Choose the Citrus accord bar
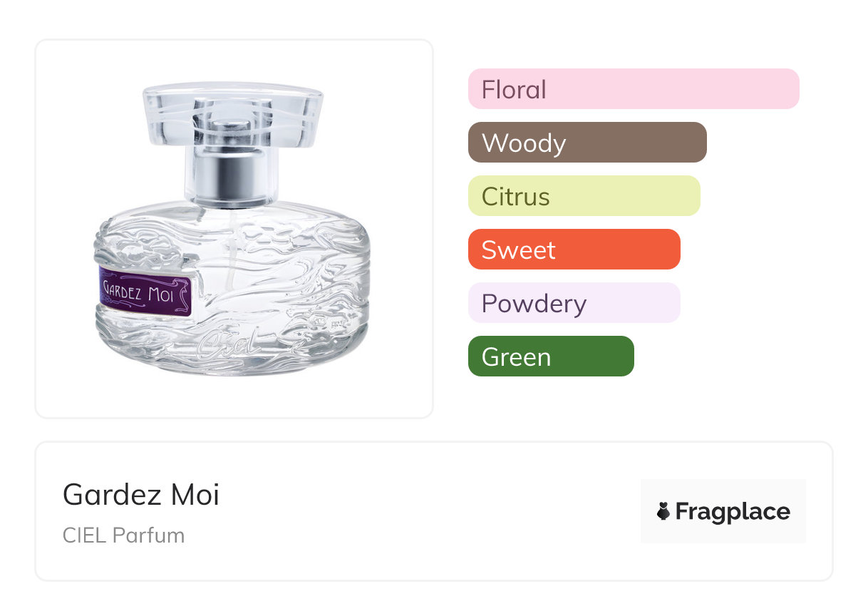The width and height of the screenshot is (868, 616). [x=584, y=196]
